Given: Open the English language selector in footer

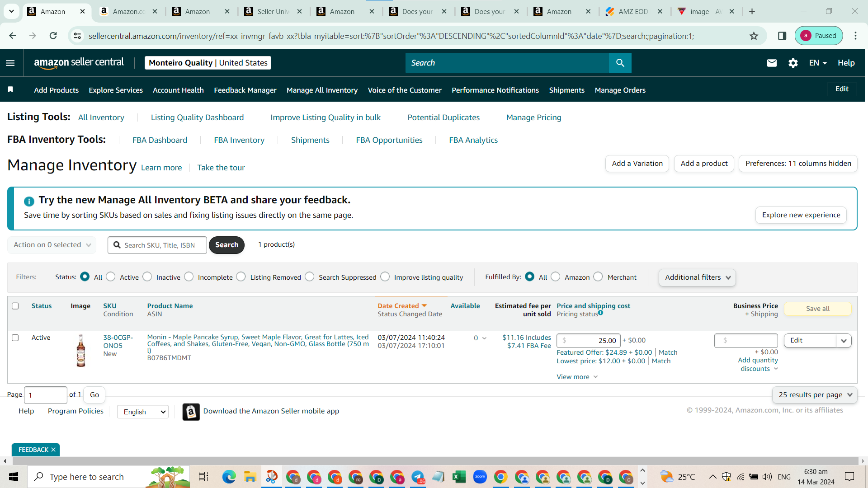Looking at the screenshot, I should [x=143, y=412].
